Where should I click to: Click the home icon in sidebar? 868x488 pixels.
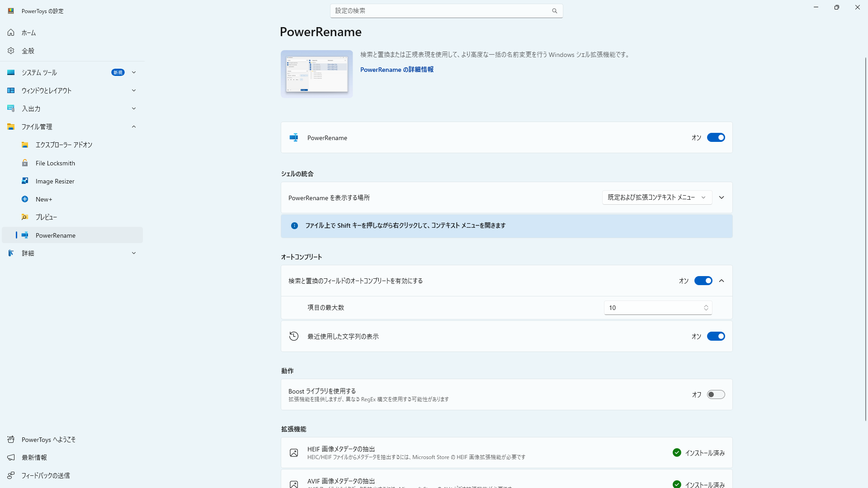[11, 33]
